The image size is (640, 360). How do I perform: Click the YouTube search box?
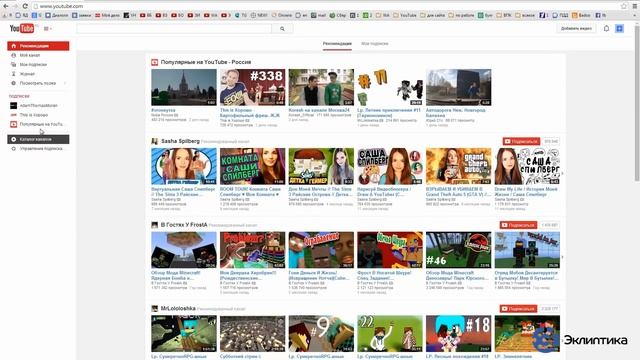point(174,29)
